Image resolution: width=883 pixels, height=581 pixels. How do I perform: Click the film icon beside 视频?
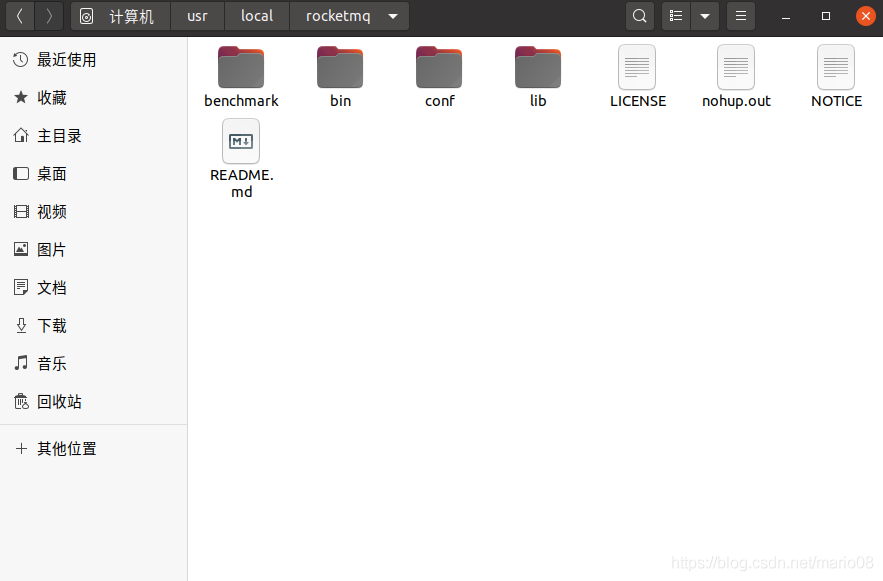pos(21,212)
